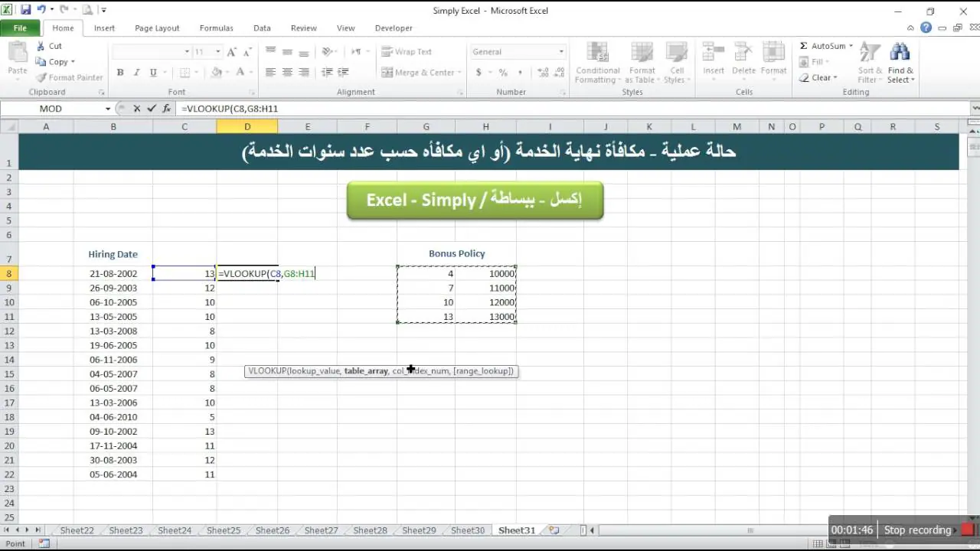Click the AutoSum sigma icon
Viewport: 980px width, 551px height.
coord(804,46)
